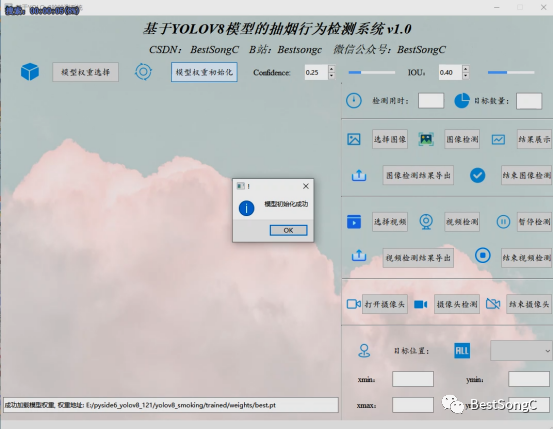Click the 结束图像检测 button
This screenshot has width=554, height=430.
point(526,175)
